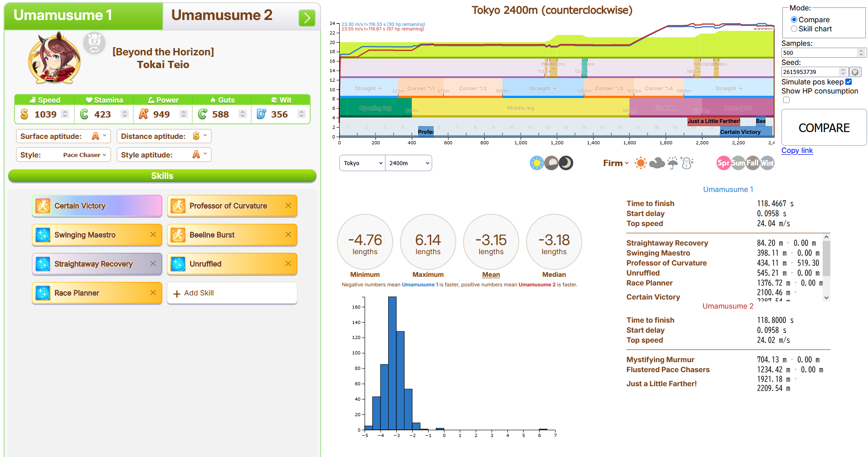Expand the Distance aptitude dropdown
Viewport: 868px width, 457px height.
point(164,136)
